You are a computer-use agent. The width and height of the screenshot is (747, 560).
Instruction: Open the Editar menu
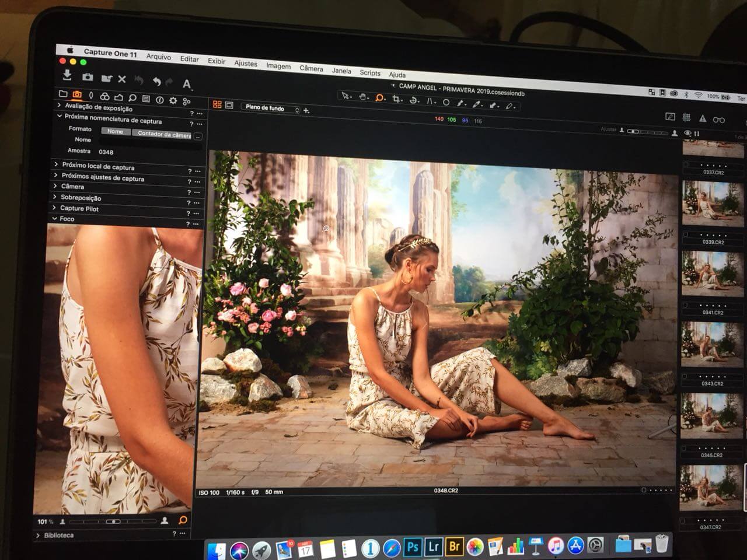coord(189,59)
